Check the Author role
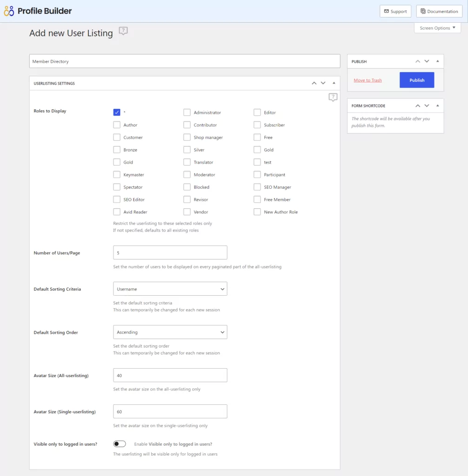468x476 pixels. coord(117,125)
